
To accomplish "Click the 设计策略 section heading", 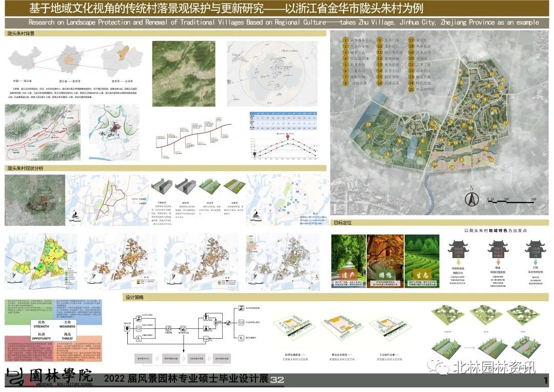I will coord(134,298).
